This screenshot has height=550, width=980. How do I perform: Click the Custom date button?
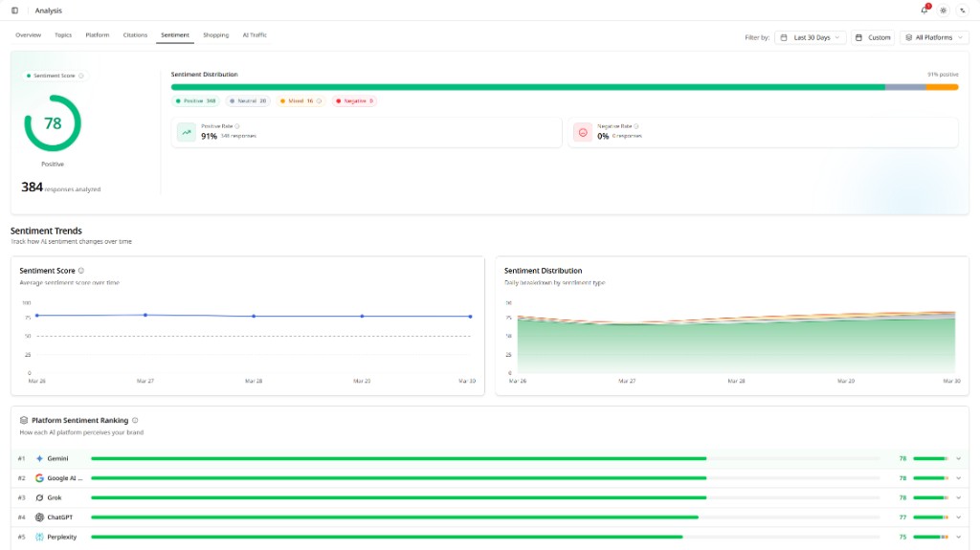[x=873, y=37]
